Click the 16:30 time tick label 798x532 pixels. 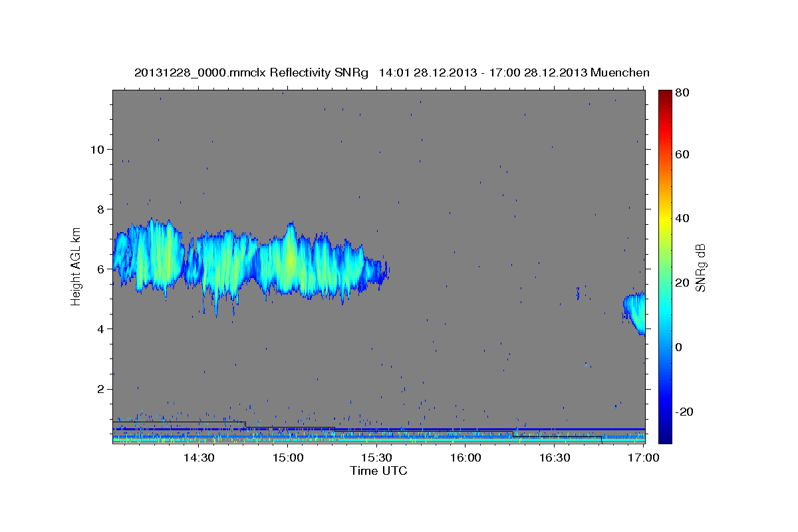point(555,458)
